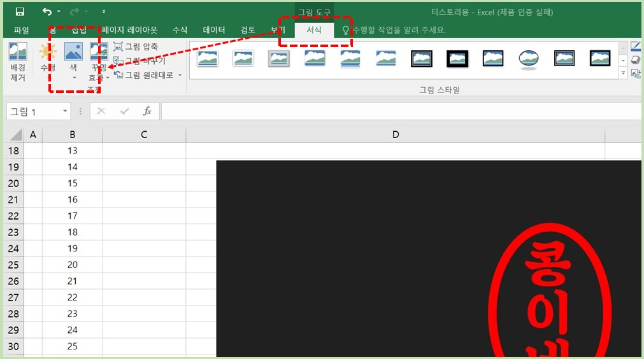
Task: Apply the second beveled matte white picture style
Action: coord(243,59)
